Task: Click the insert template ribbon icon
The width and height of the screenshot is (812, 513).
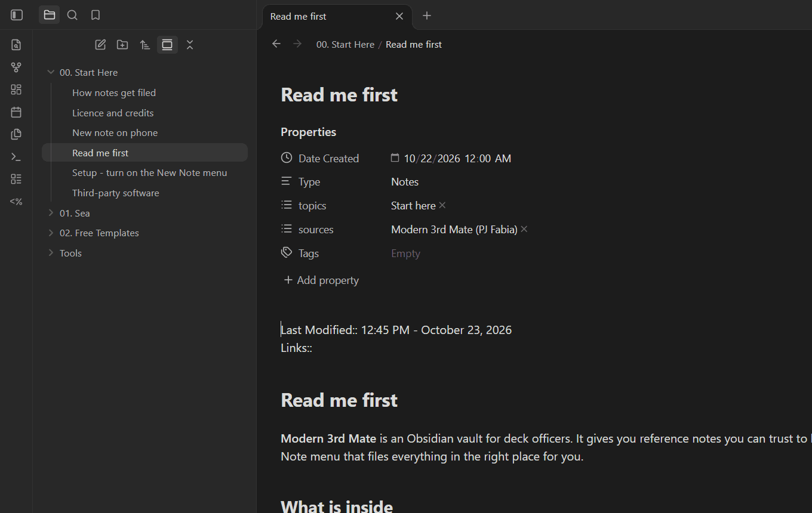Action: 16,134
